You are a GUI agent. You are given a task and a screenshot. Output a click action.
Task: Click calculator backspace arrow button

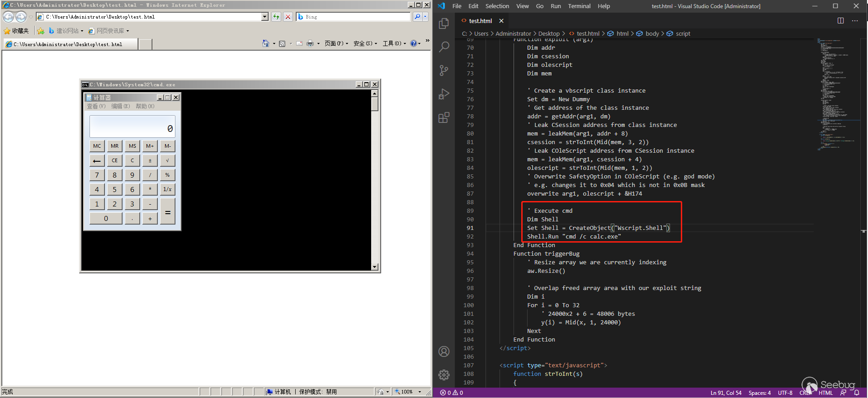[97, 160]
